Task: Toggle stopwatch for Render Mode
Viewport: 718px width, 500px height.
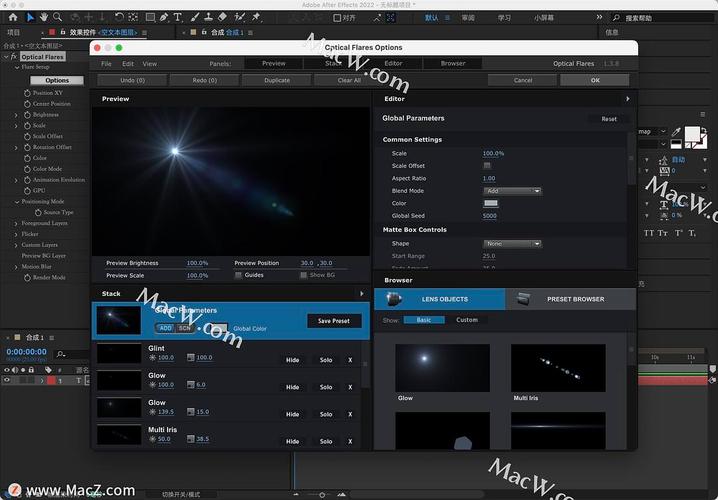Action: click(27, 277)
